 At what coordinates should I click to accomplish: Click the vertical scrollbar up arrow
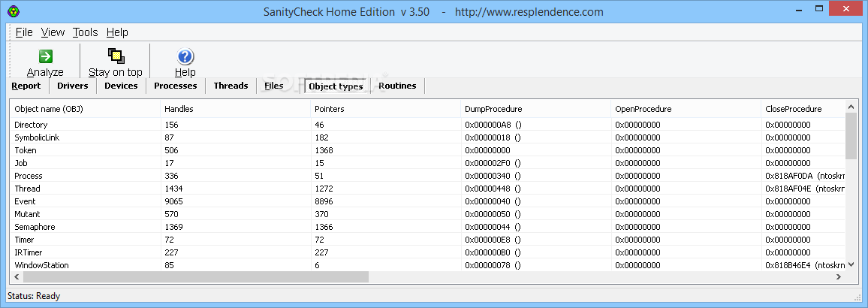[x=851, y=107]
